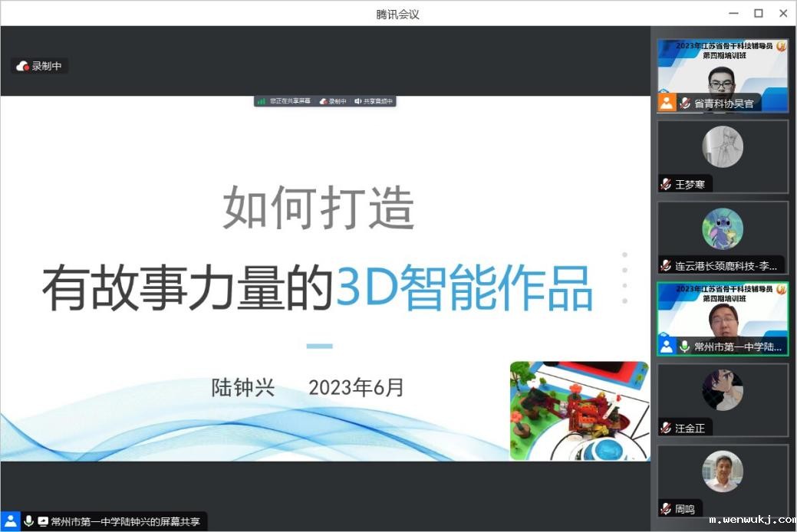Image resolution: width=797 pixels, height=532 pixels.
Task: Select the 连云港长颈鹿科技 cartoon avatar
Action: point(722,228)
